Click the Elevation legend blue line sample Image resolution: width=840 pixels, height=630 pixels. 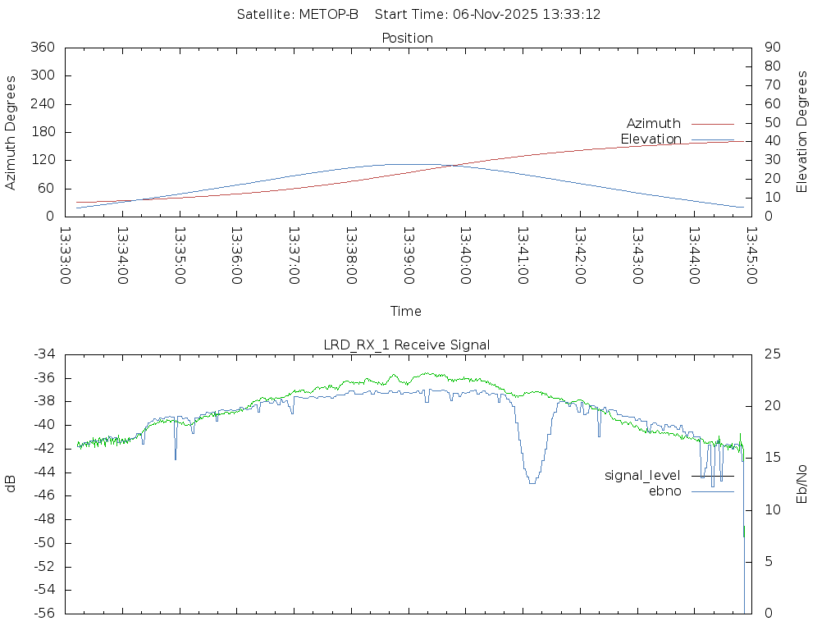point(712,139)
